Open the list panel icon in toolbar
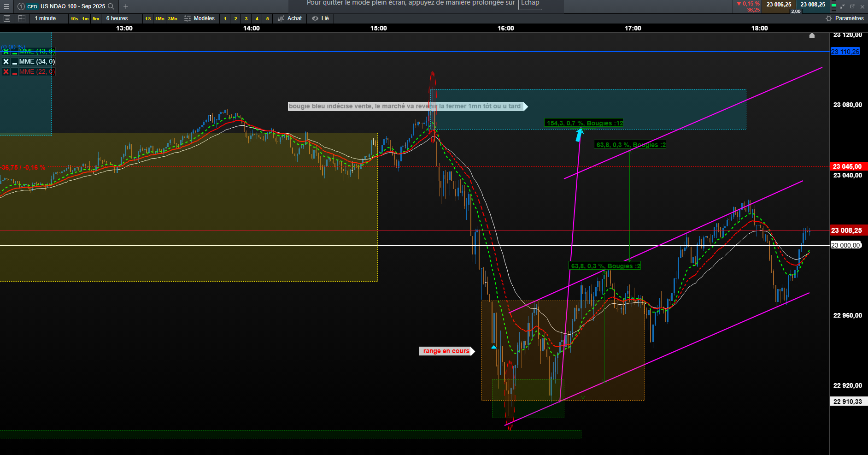The width and height of the screenshot is (868, 455). pos(7,18)
